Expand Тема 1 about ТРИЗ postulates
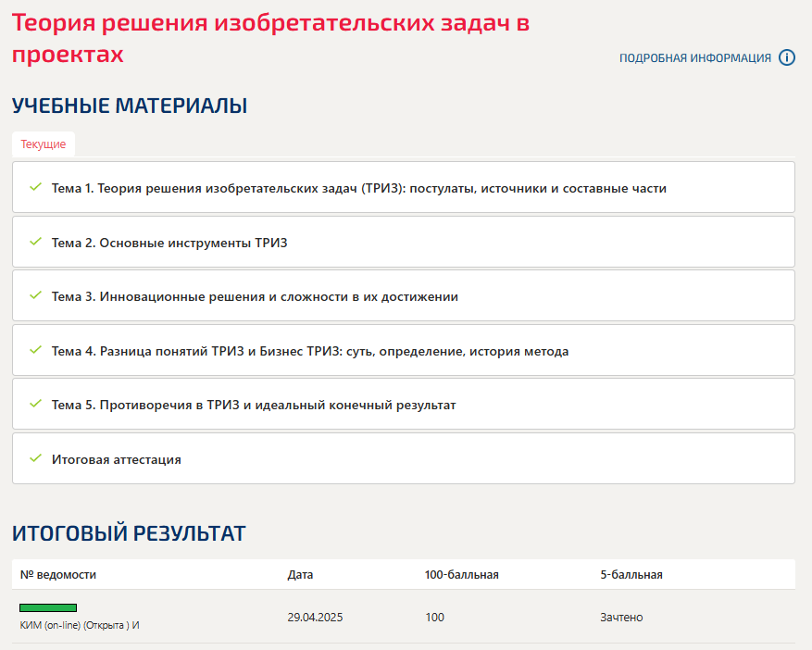 (404, 187)
